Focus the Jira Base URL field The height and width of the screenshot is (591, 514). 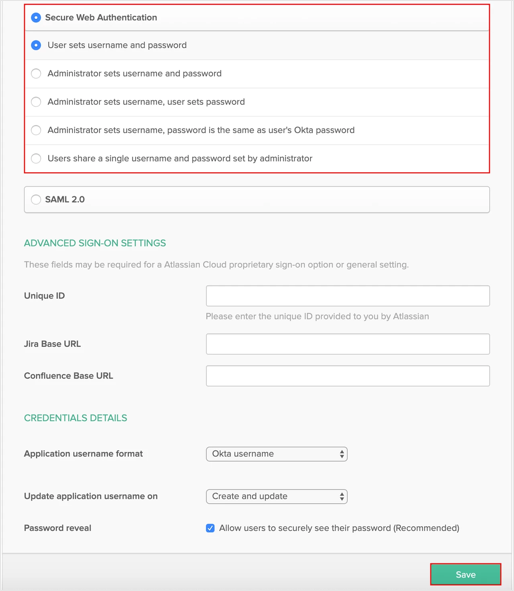[x=347, y=344]
